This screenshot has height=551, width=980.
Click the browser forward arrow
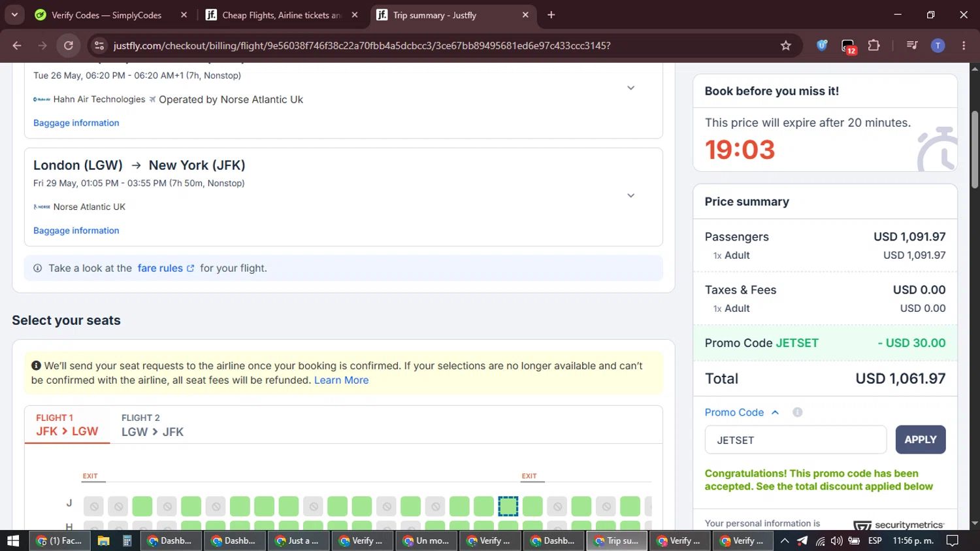[x=42, y=45]
